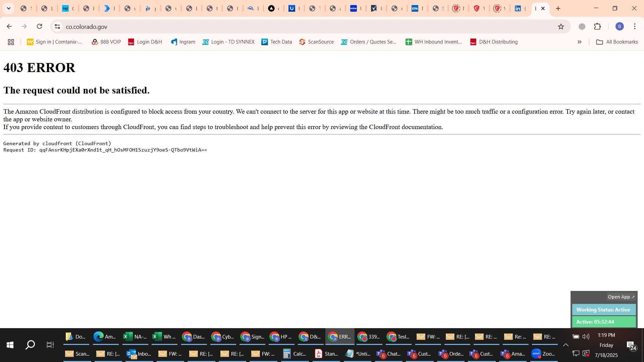Show more bookmarks with the double chevron
644x362 pixels.
[579, 42]
